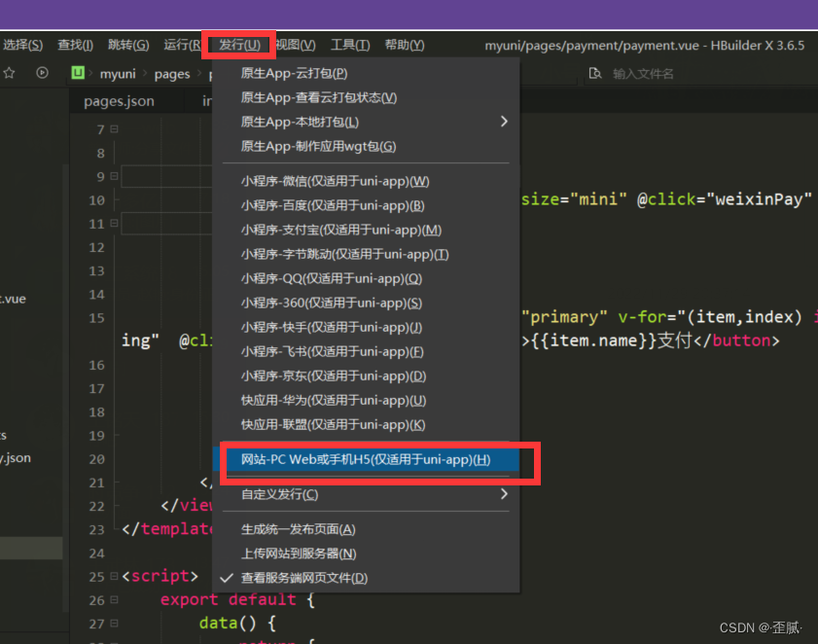Click size="mini" attribute text
818x644 pixels.
pos(574,199)
